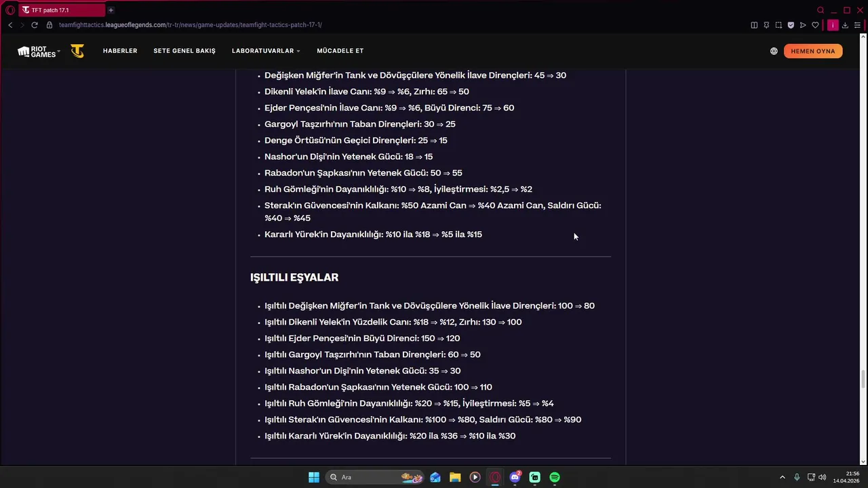Go forward to the next page
868x488 pixels.
point(22,25)
